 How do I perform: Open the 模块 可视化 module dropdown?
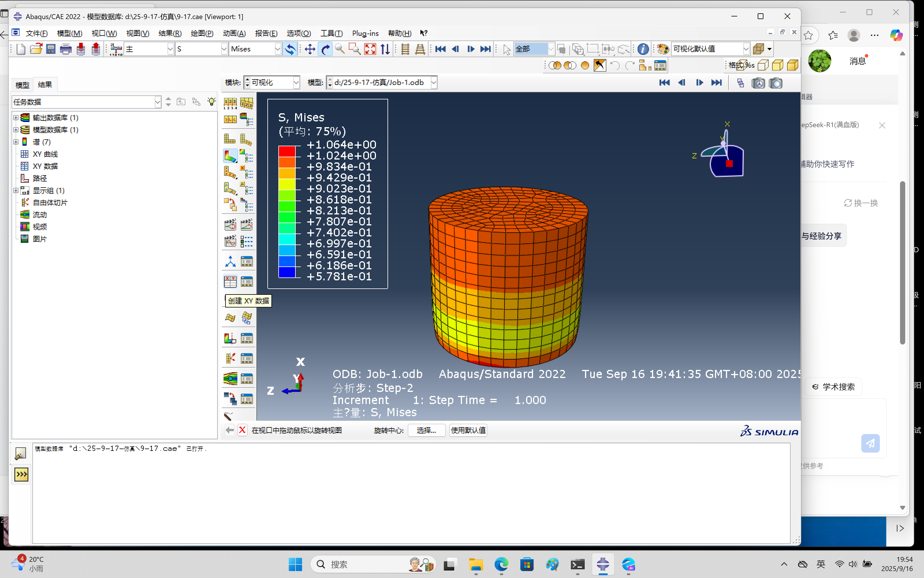(x=296, y=83)
